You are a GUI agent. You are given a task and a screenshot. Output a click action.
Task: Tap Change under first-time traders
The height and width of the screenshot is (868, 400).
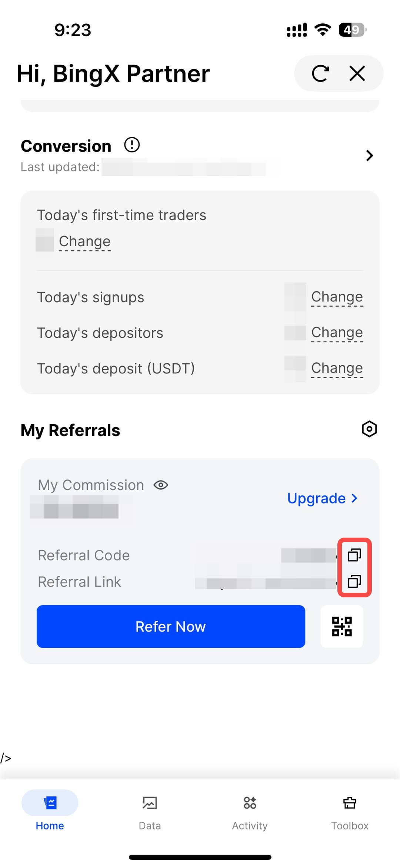click(x=85, y=241)
